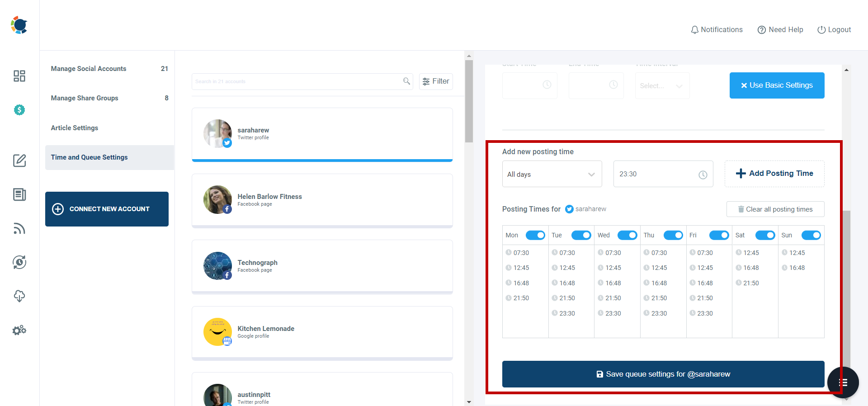Click the app logo in the sidebar

19,25
